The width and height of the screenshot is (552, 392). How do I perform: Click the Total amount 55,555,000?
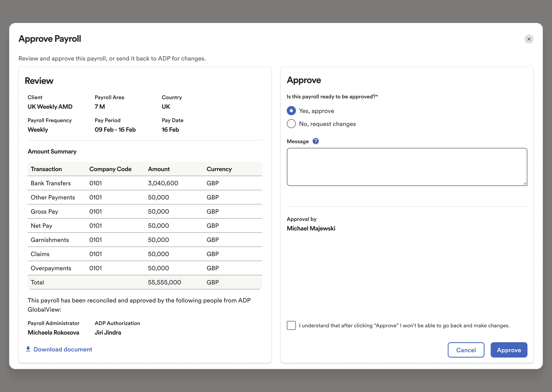point(164,282)
